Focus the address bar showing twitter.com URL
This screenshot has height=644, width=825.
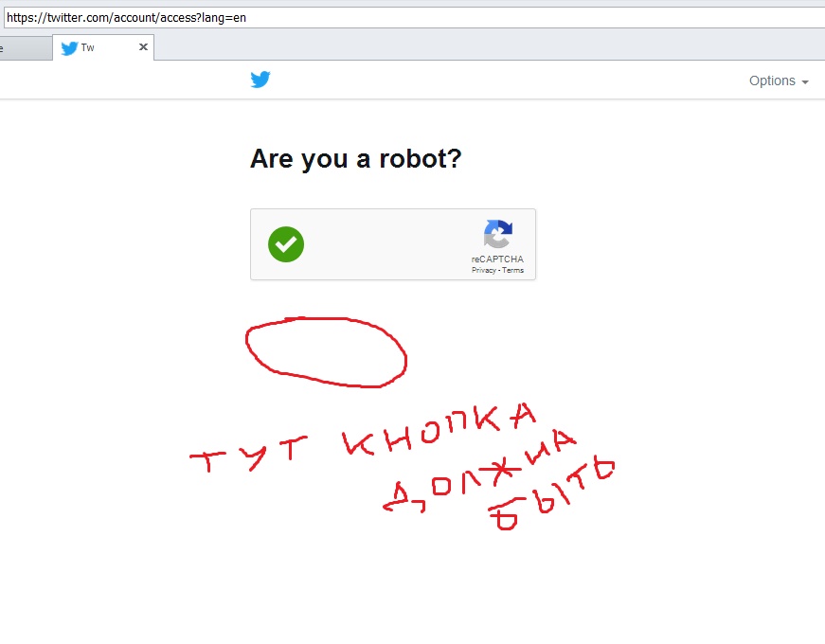(415, 17)
